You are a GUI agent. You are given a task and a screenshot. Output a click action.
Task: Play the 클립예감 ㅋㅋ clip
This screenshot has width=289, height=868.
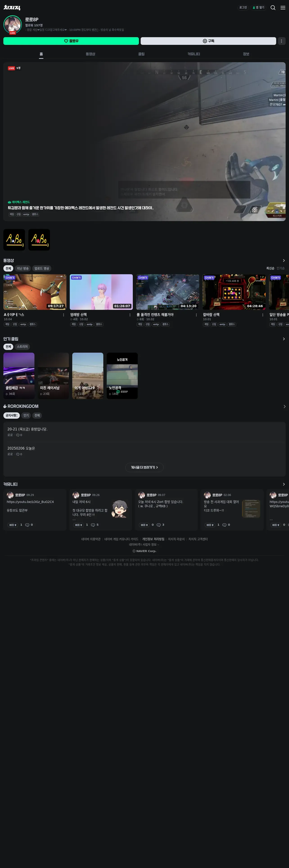click(x=19, y=376)
